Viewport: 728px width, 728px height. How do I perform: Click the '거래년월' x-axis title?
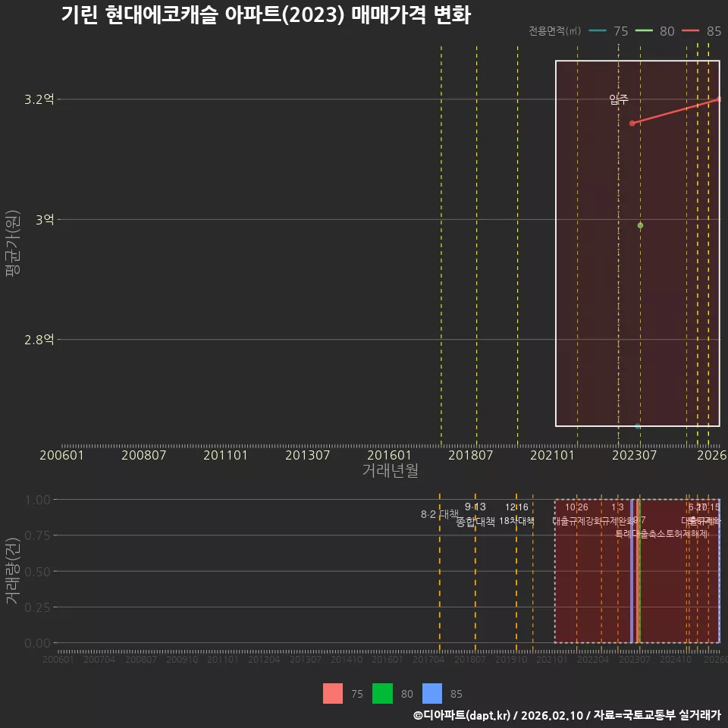point(390,470)
